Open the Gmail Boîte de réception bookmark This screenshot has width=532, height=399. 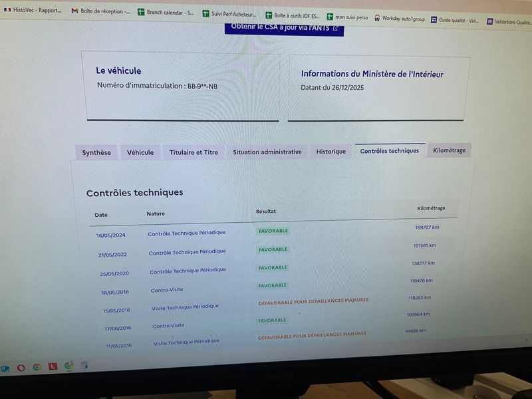click(101, 11)
